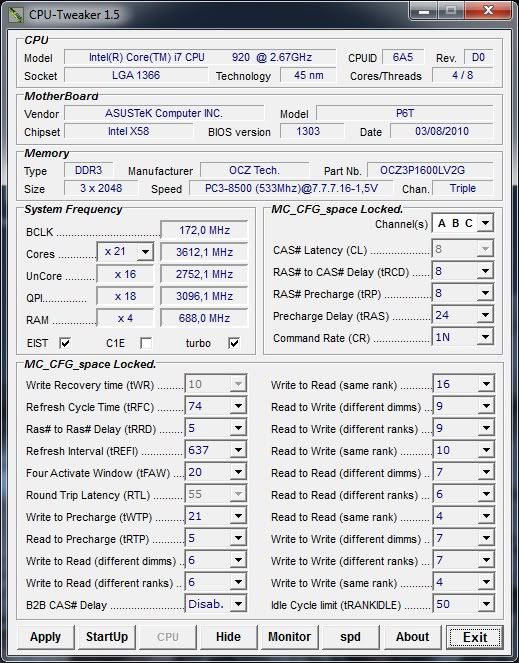
Task: Open the Channel(s) A B C dropdown
Action: coord(486,223)
